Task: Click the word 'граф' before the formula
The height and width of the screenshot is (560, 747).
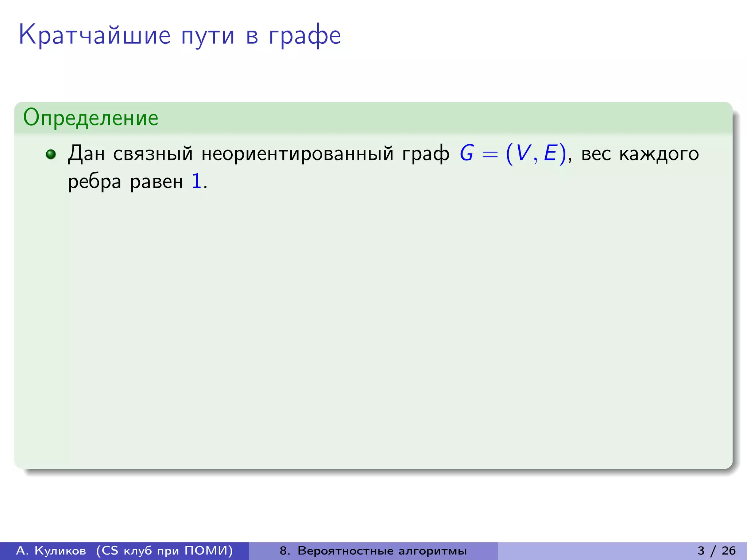Action: pos(426,154)
